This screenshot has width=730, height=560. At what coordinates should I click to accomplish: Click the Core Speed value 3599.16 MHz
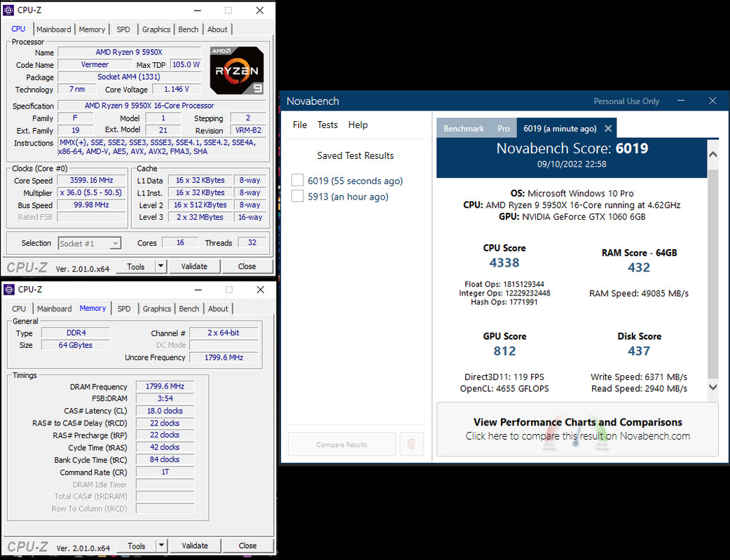[91, 180]
